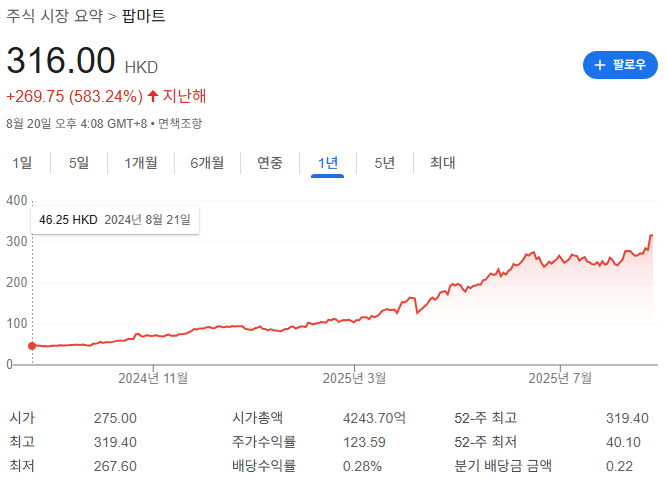
Task: Click the 52-주 최고 label
Action: (485, 418)
